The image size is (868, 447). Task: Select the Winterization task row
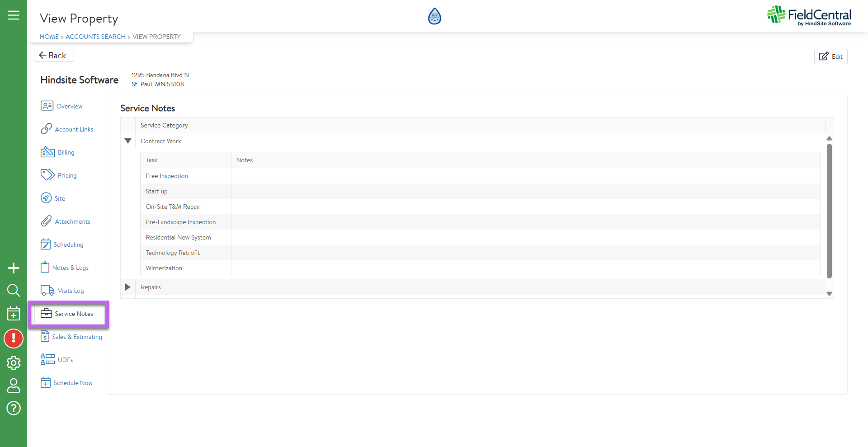pyautogui.click(x=164, y=268)
